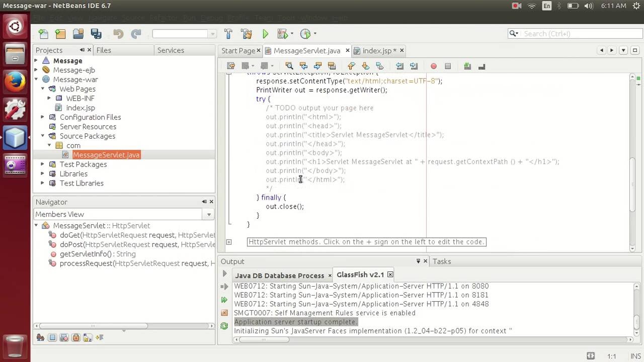Open Trash from the launcher

point(15,346)
